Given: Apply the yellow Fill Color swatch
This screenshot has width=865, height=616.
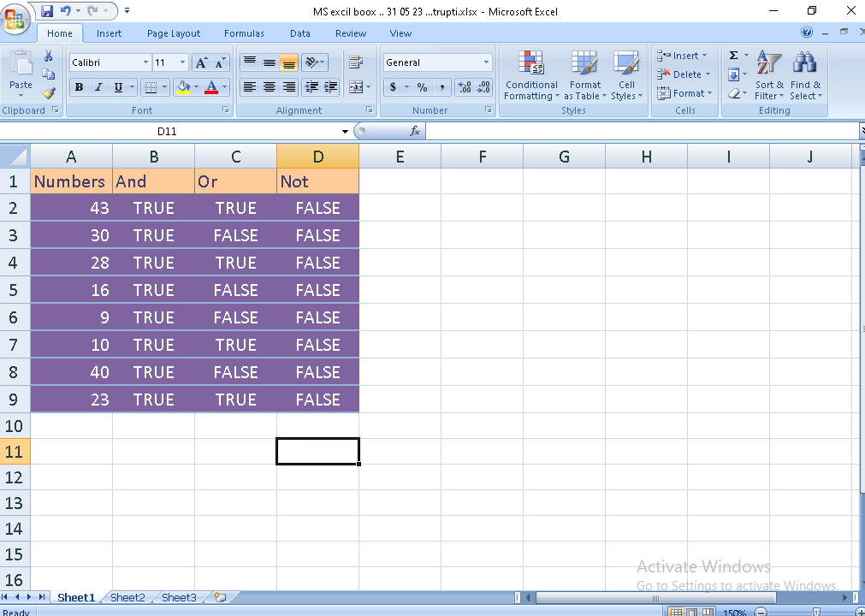Looking at the screenshot, I should pos(182,87).
